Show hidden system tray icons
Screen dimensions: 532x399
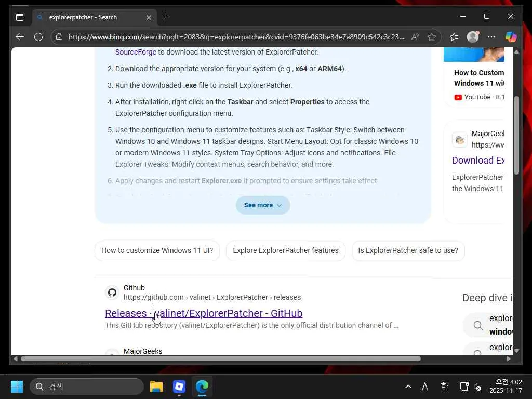tap(408, 387)
